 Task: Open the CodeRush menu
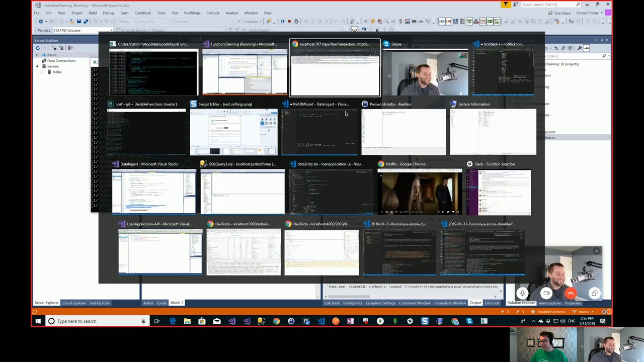pos(142,13)
